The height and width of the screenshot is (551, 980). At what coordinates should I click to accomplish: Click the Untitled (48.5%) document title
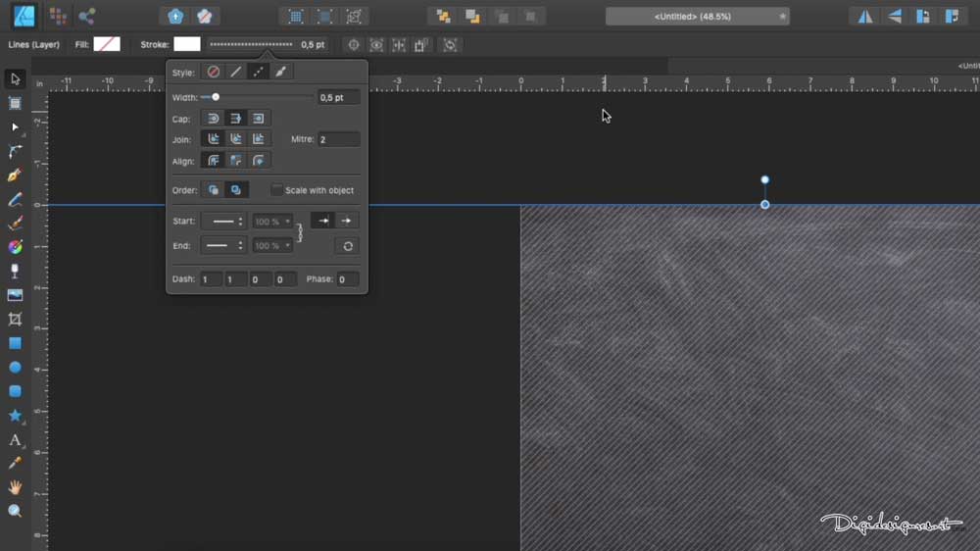pyautogui.click(x=693, y=17)
